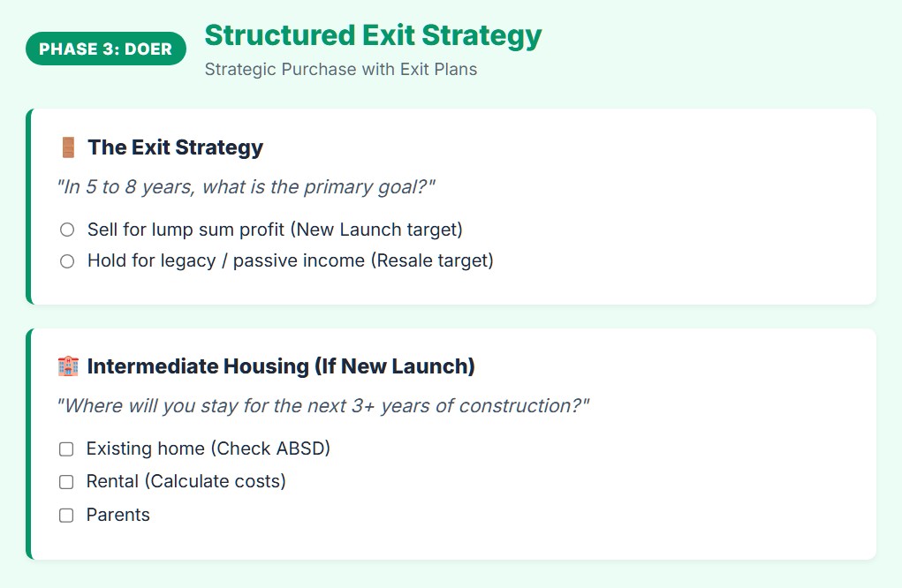Viewport: 902px width, 588px height.
Task: Click the 'Where will you stay' question text
Action: coord(323,406)
